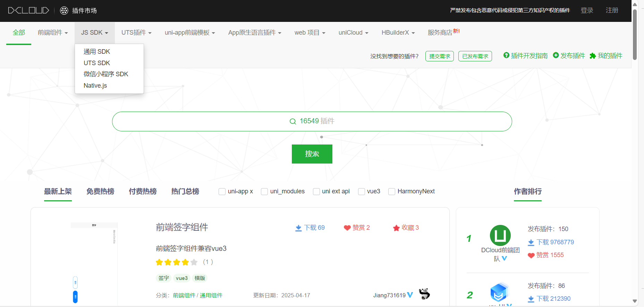Click the download icon next to 下载 9768779
This screenshot has width=644, height=307.
(x=531, y=243)
